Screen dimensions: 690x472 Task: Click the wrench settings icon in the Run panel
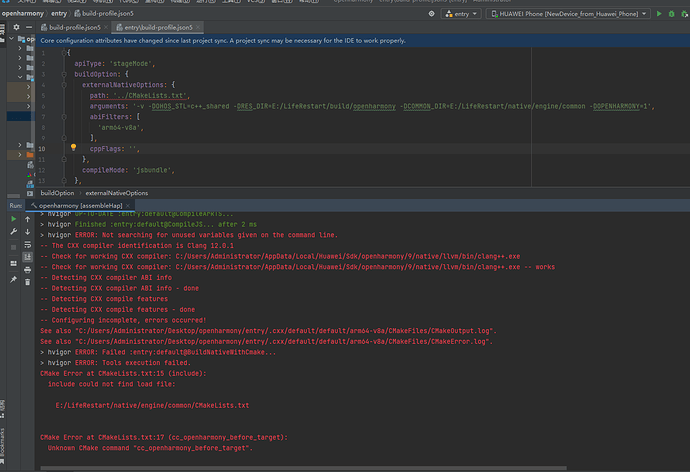pyautogui.click(x=13, y=231)
